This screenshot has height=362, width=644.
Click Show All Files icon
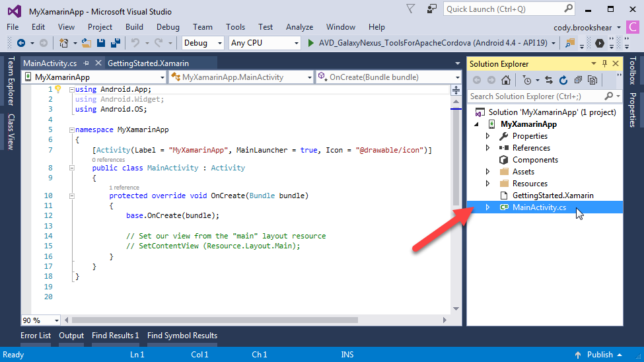(592, 80)
